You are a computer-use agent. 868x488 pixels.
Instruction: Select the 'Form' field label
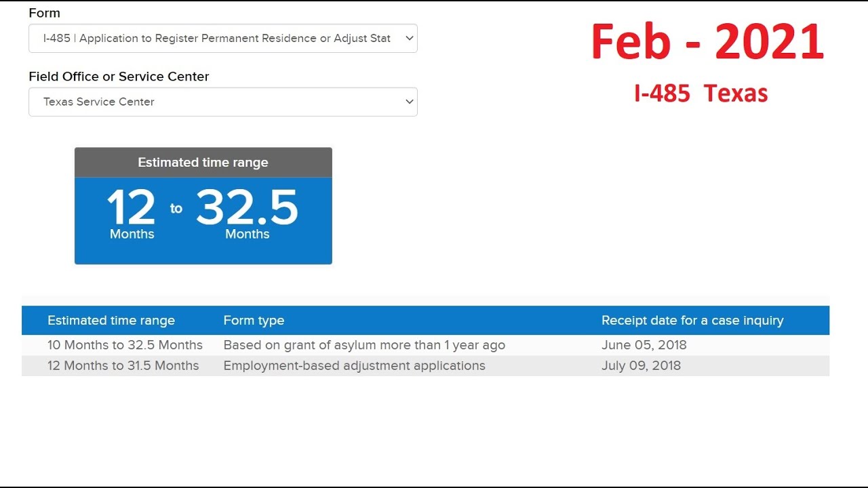pos(44,14)
